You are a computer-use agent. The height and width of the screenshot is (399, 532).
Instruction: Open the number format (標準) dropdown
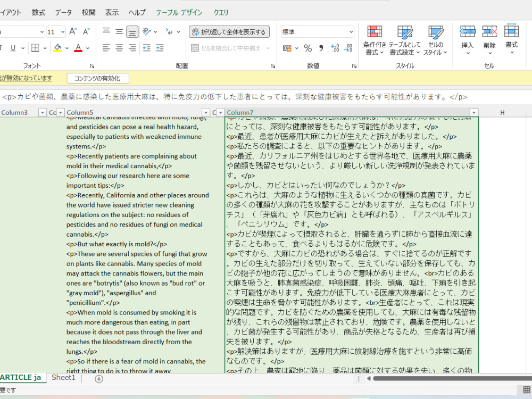coord(351,32)
